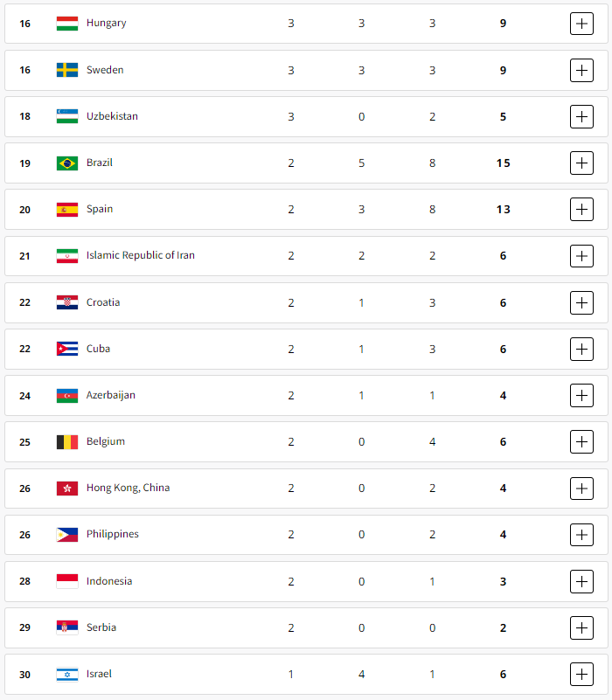Expand Cuba's medal breakdown
Screen dimensions: 612x700
click(x=581, y=349)
